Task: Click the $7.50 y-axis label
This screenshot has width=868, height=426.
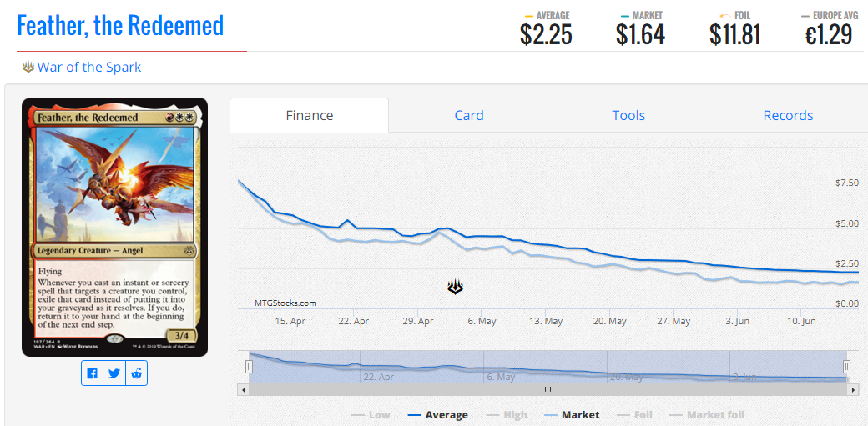Action: (847, 183)
